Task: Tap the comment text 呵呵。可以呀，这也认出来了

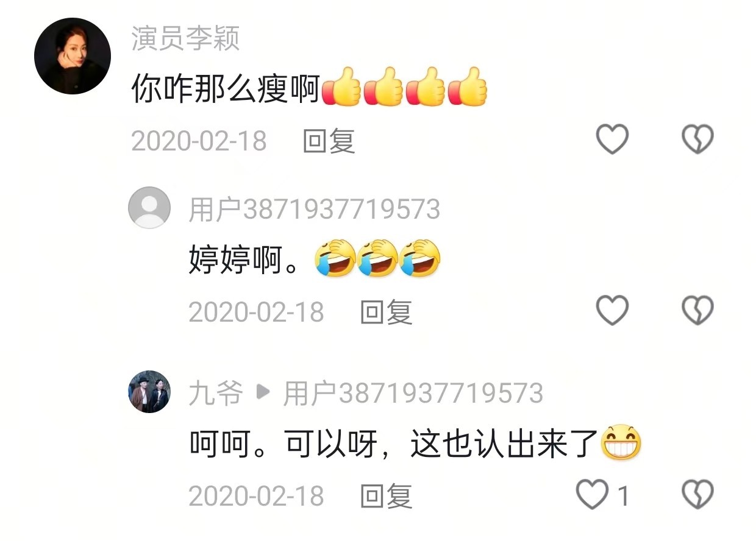Action: coord(394,445)
